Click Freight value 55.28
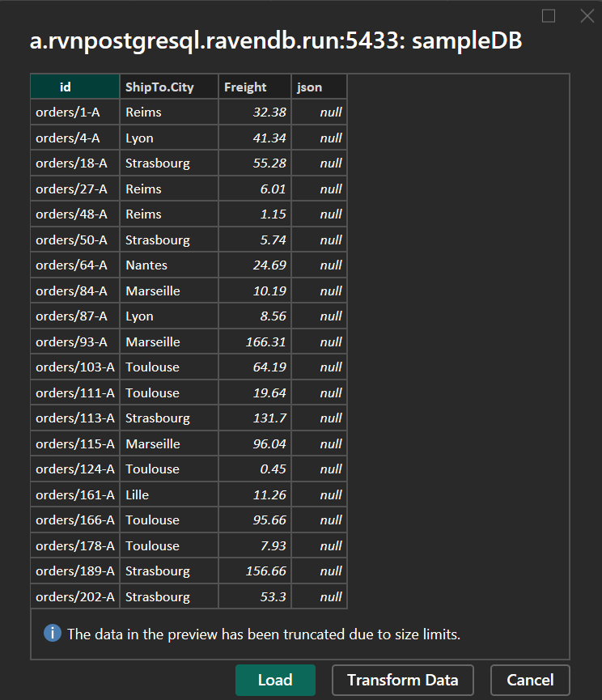This screenshot has width=602, height=700. coord(255,163)
